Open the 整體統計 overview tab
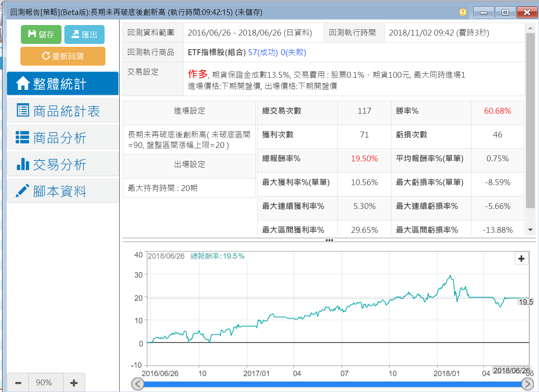This screenshot has width=539, height=392. click(63, 84)
